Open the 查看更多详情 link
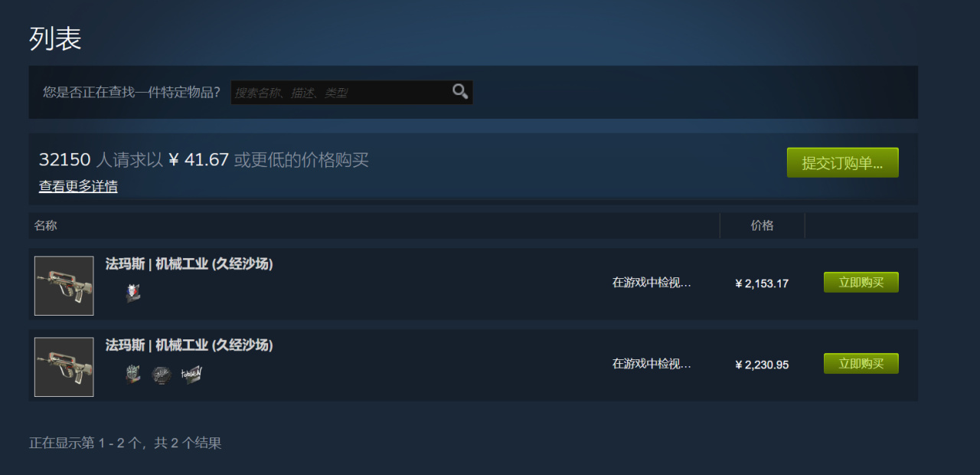This screenshot has width=980, height=475. pos(78,186)
